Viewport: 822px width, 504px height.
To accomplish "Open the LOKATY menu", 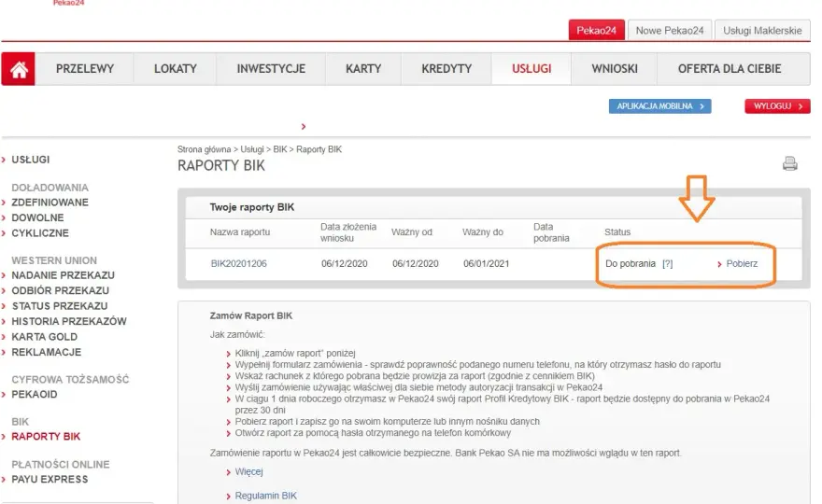I will 175,69.
